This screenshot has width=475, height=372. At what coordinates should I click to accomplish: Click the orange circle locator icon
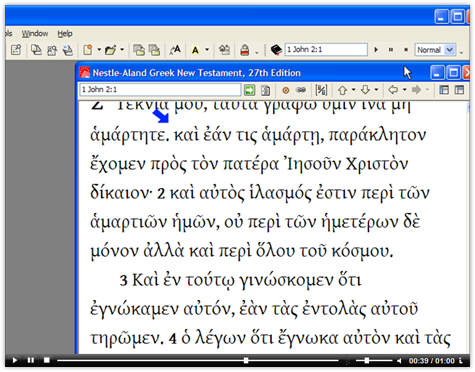coord(286,90)
